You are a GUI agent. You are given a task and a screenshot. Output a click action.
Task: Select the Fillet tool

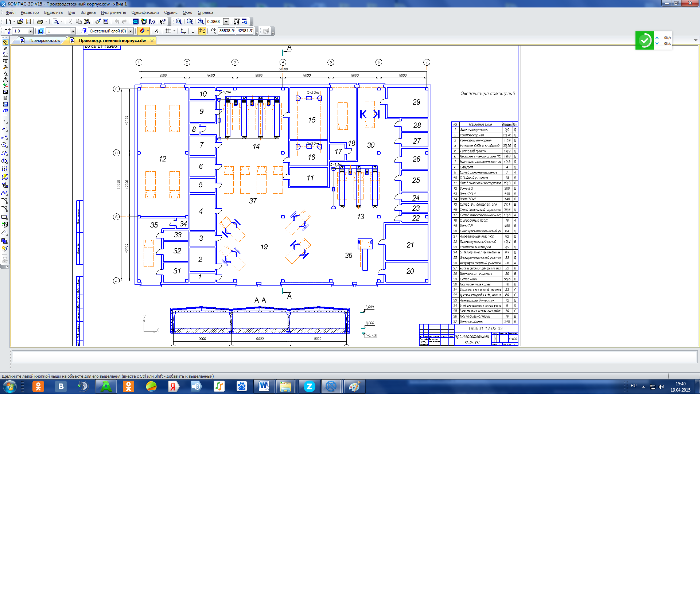pos(4,209)
